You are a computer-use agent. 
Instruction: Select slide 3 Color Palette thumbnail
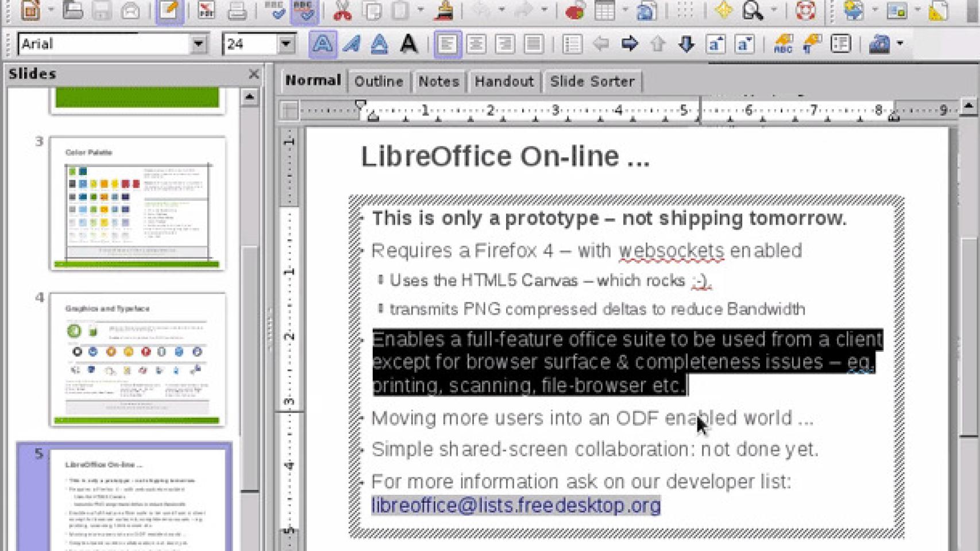tap(137, 203)
